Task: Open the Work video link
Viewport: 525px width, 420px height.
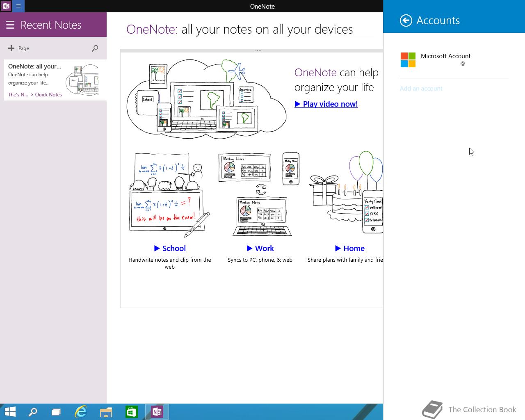Action: pos(260,248)
